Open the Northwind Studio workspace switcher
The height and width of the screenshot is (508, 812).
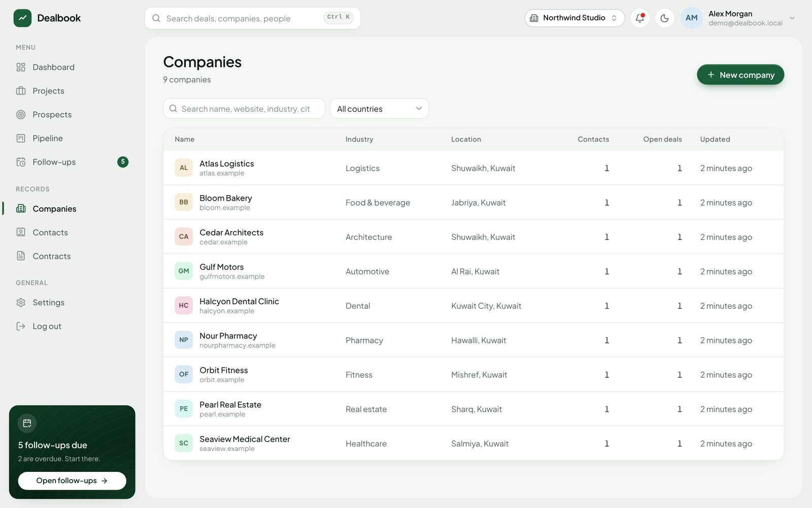[574, 18]
